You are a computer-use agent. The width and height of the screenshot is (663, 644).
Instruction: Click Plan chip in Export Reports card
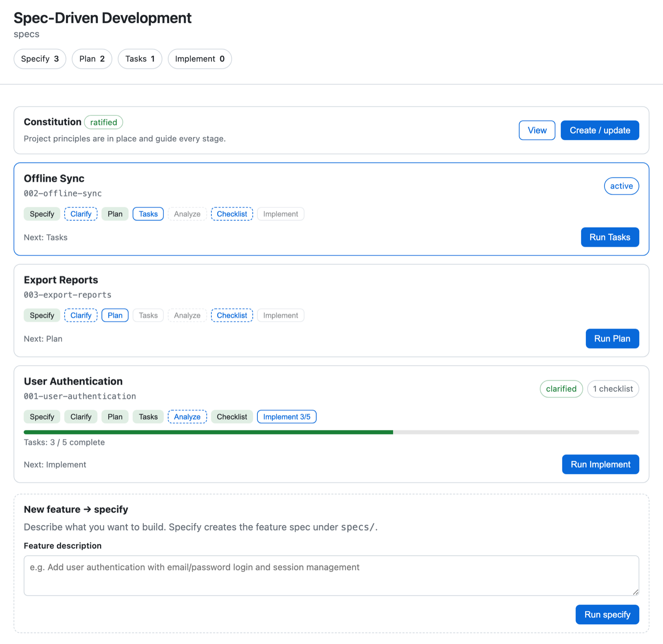[x=115, y=315]
